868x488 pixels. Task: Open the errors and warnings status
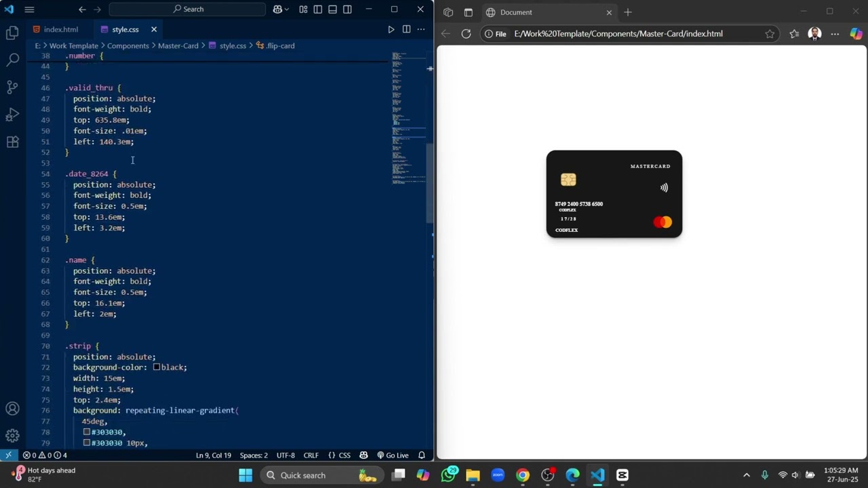point(45,455)
